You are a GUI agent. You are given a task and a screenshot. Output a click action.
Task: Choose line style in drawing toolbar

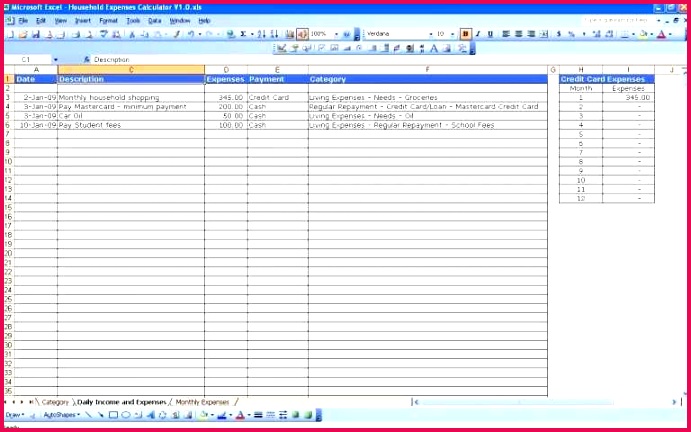pyautogui.click(x=258, y=415)
